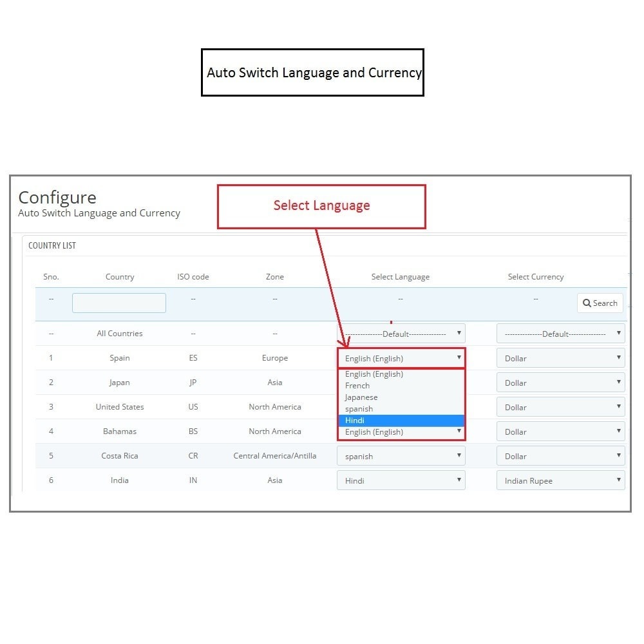This screenshot has width=644, height=644.
Task: Click the Japan country cell
Action: point(120,383)
